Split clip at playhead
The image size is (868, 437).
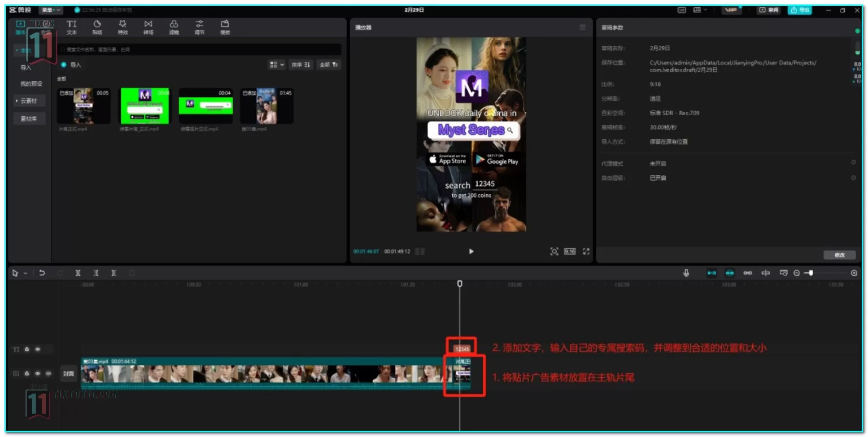78,273
